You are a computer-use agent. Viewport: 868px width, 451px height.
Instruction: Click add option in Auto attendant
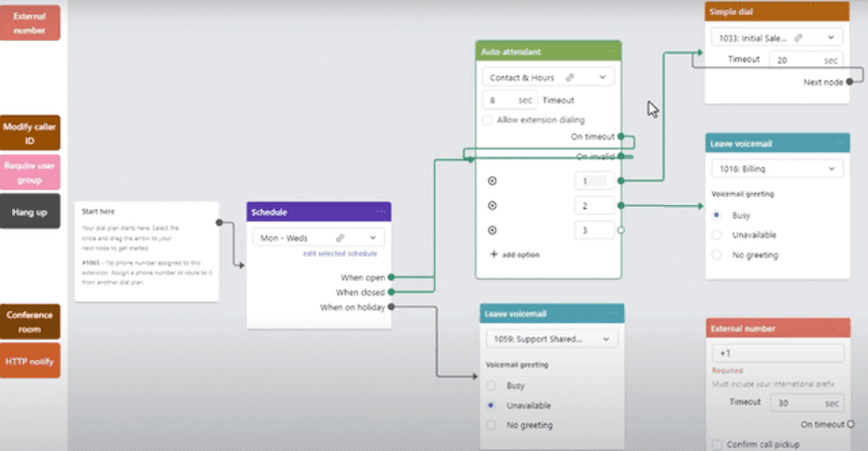tap(515, 254)
